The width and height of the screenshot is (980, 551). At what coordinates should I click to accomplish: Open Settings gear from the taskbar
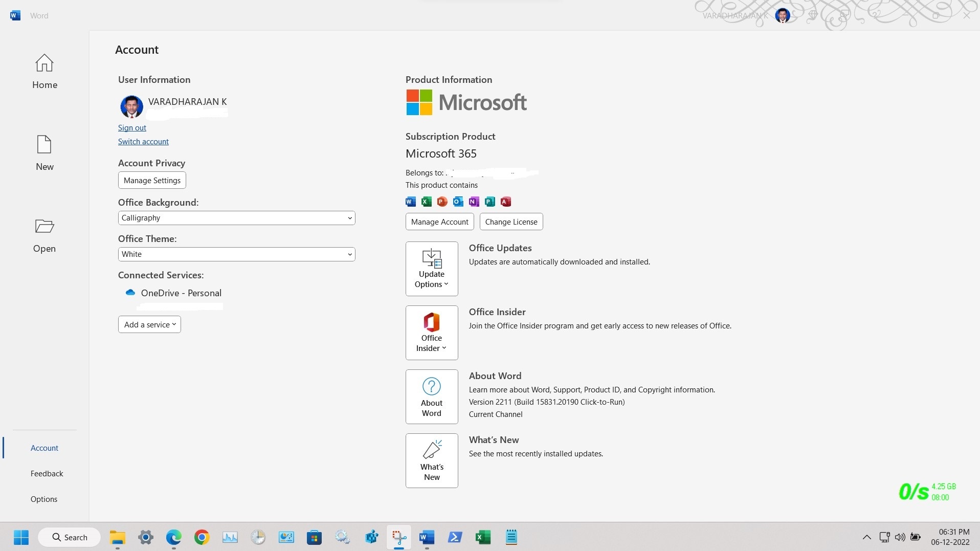point(146,537)
